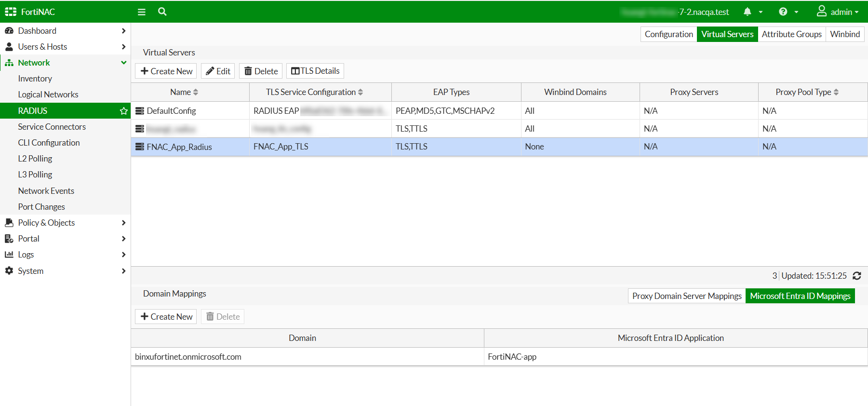Open the notifications bell icon

coord(748,12)
